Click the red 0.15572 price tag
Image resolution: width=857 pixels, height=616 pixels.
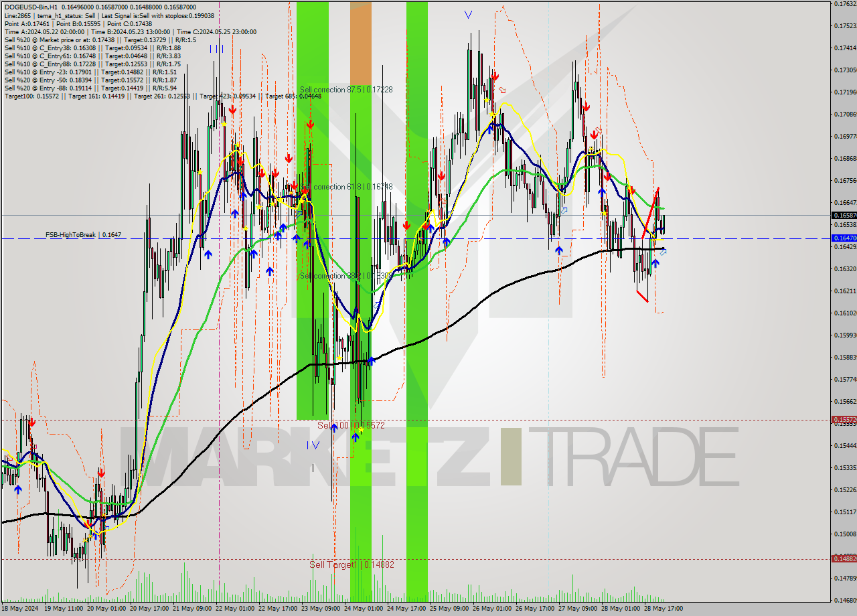pyautogui.click(x=844, y=420)
